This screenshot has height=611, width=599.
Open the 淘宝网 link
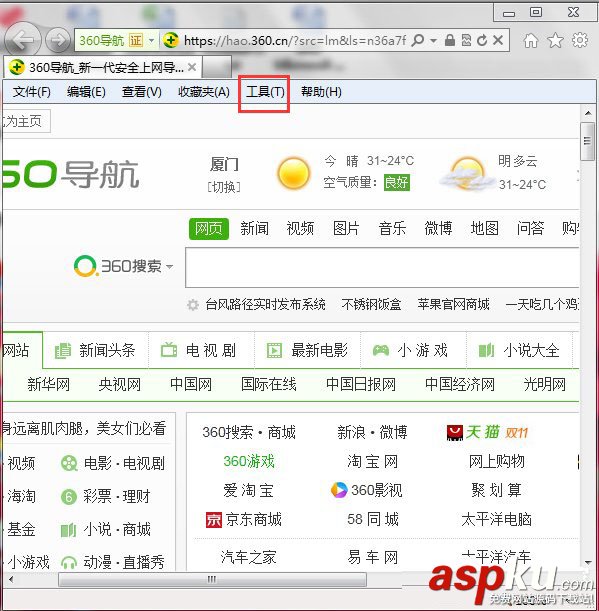372,462
